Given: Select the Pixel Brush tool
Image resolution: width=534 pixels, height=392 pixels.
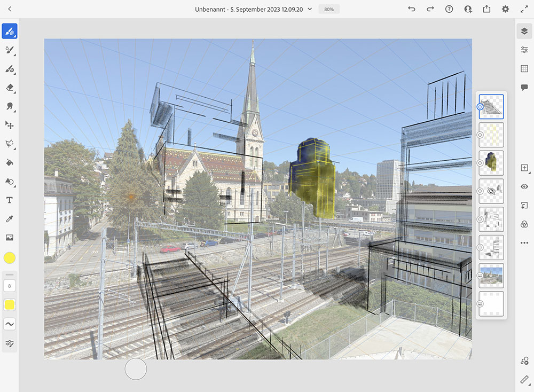Looking at the screenshot, I should (x=9, y=32).
